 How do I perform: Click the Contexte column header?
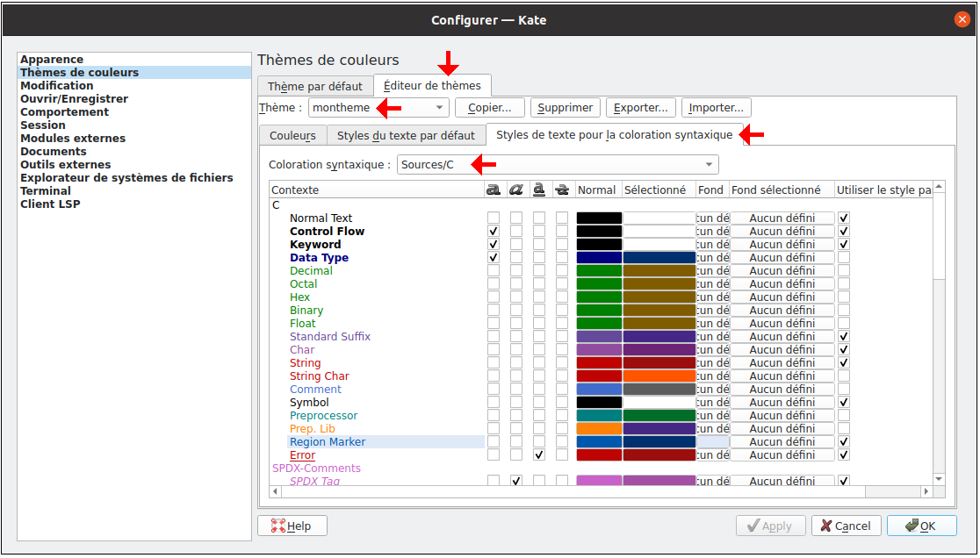[377, 190]
